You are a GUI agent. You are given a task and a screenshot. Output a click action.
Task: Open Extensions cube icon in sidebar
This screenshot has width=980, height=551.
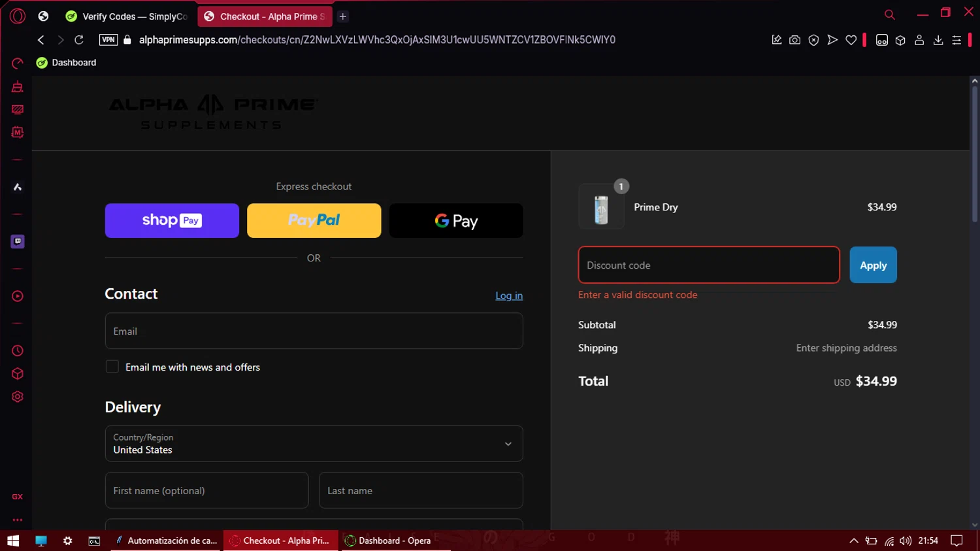tap(18, 374)
